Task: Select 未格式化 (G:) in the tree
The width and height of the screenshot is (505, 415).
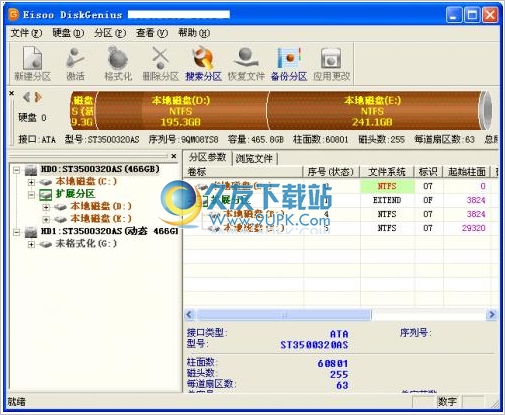Action: coord(86,244)
